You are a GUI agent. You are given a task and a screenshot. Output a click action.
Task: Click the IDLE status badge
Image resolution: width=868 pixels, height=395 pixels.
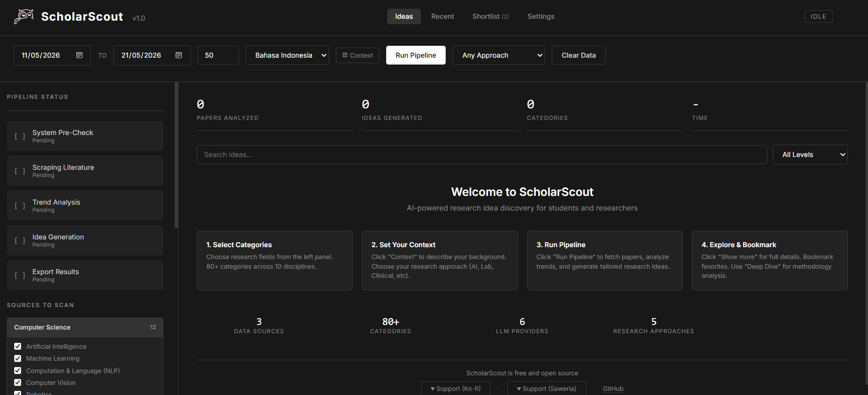tap(819, 16)
